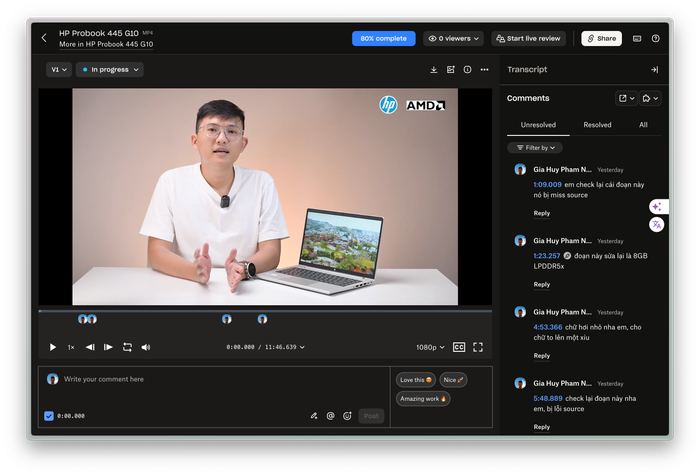The height and width of the screenshot is (475, 700).
Task: Reply to the 8GB LPDDR5x comment
Action: coord(542,284)
